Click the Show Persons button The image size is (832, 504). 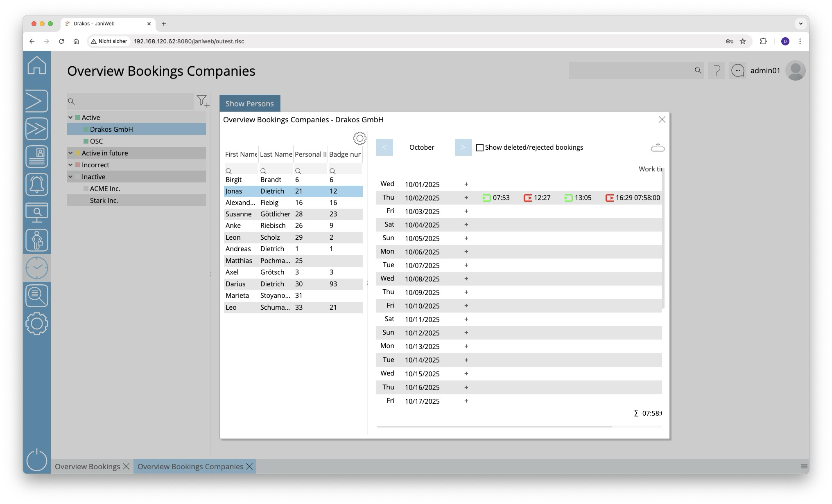point(249,103)
